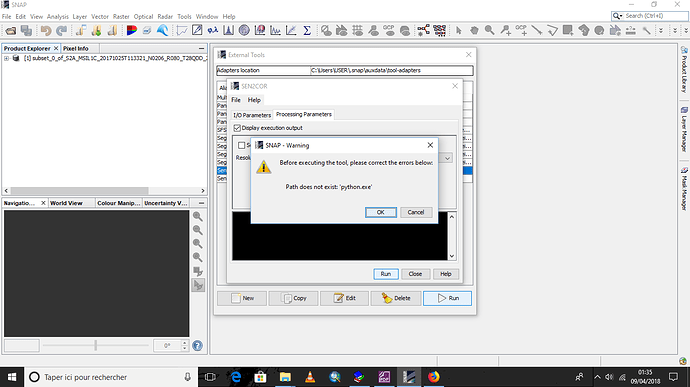Screen dimensions: 690x387
Task: Click Copy in External Tools window
Action: (x=294, y=298)
